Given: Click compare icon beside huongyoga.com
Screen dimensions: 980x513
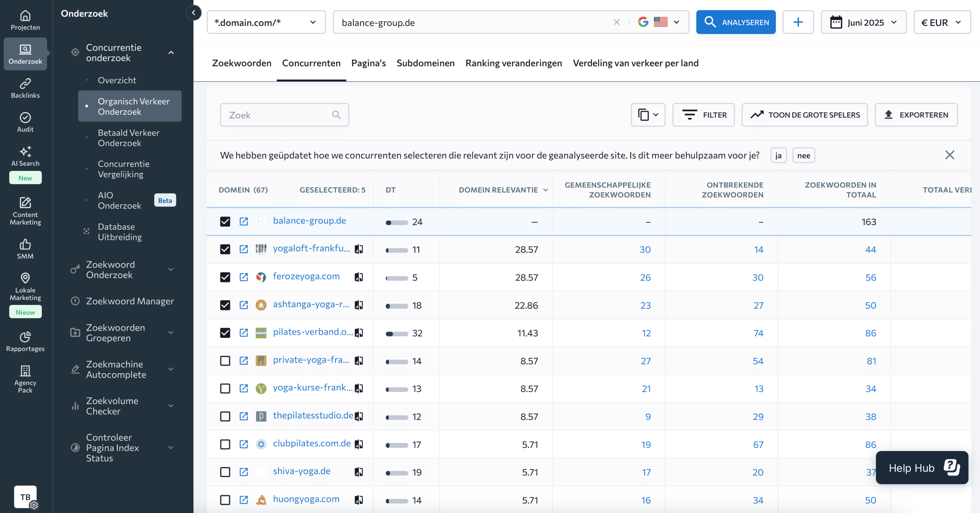Looking at the screenshot, I should pos(359,500).
